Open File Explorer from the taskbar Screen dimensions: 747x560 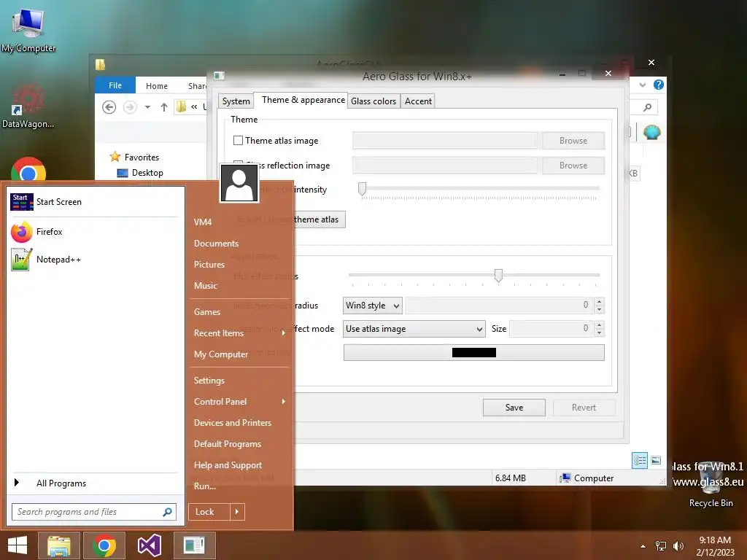[58, 545]
